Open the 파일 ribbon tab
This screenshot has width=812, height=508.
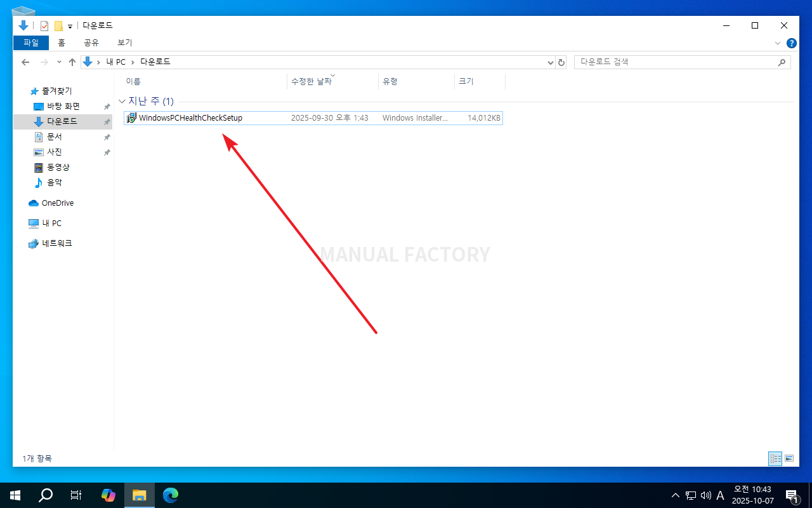(30, 43)
